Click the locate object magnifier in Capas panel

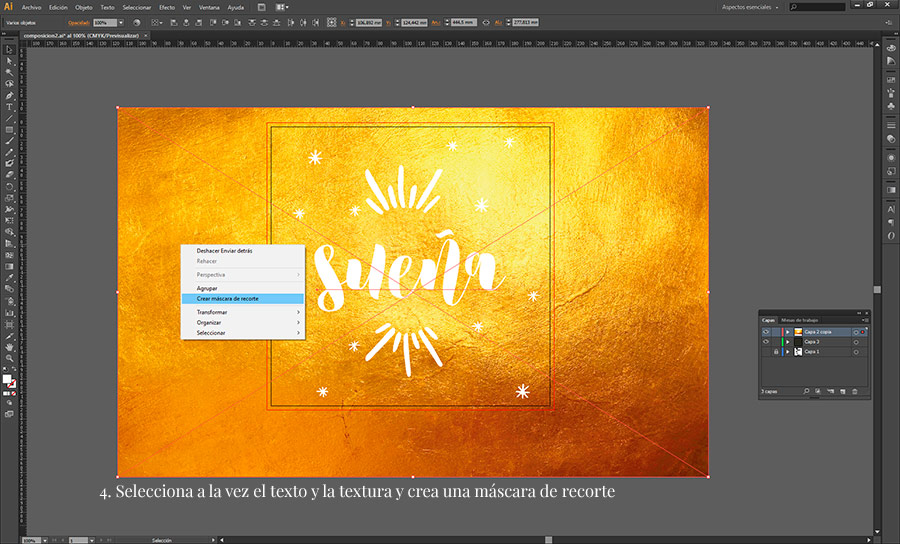806,391
